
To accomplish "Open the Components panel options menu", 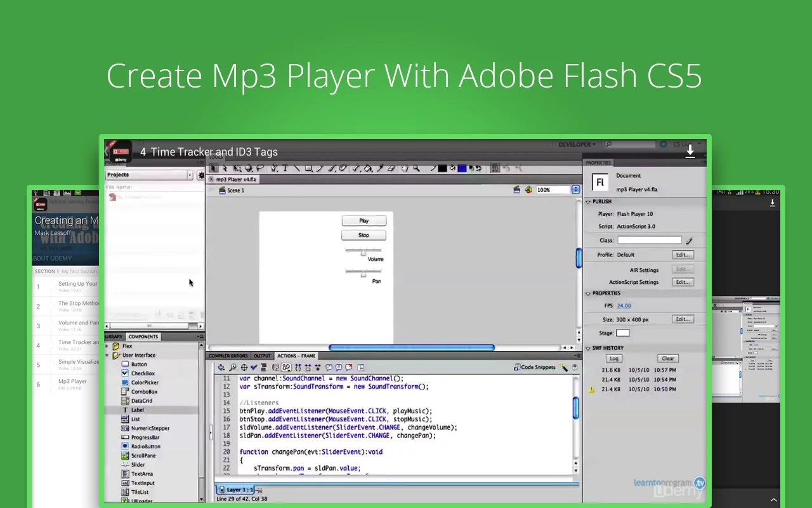I will click(x=200, y=337).
